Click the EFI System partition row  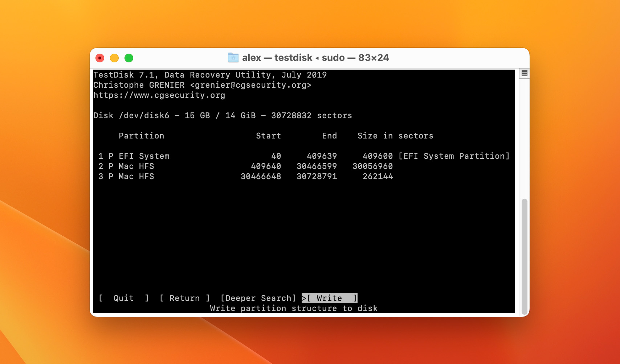tap(304, 156)
